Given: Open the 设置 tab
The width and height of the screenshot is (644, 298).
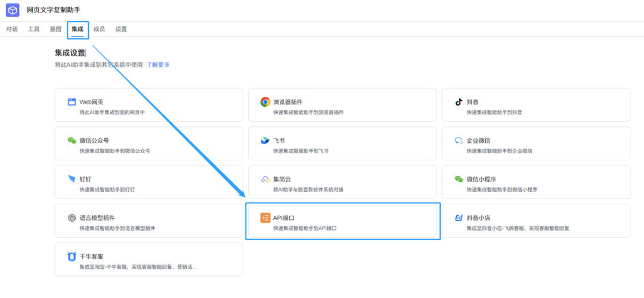Looking at the screenshot, I should tap(121, 29).
